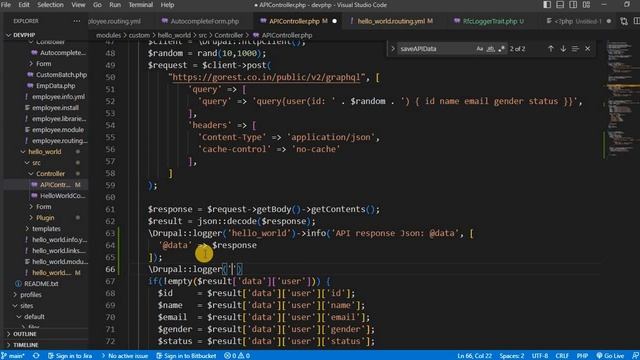This screenshot has width=640, height=360.
Task: Go to next match arrow
Action: [563, 49]
